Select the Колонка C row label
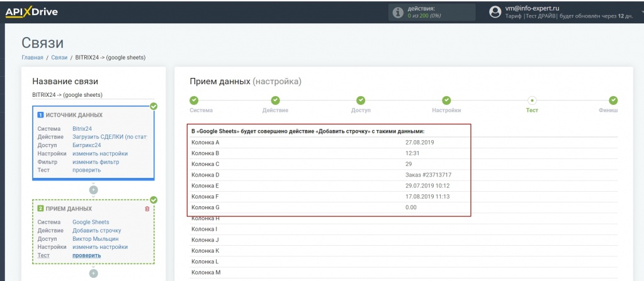 click(205, 164)
